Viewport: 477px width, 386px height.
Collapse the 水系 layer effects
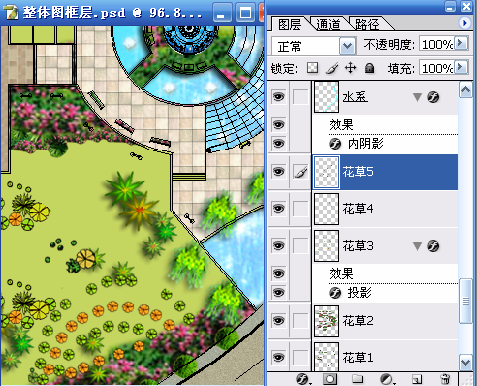point(417,97)
